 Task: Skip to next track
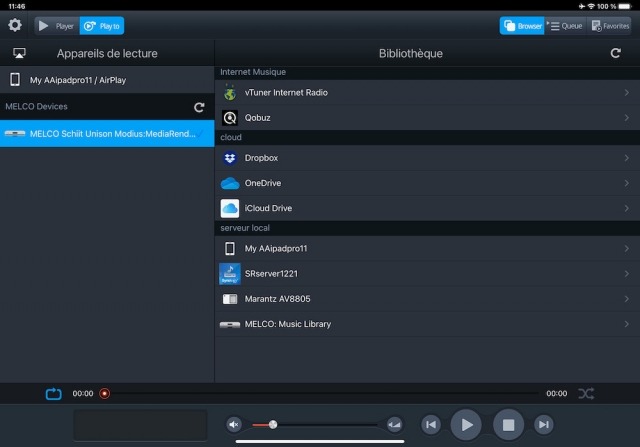point(544,425)
